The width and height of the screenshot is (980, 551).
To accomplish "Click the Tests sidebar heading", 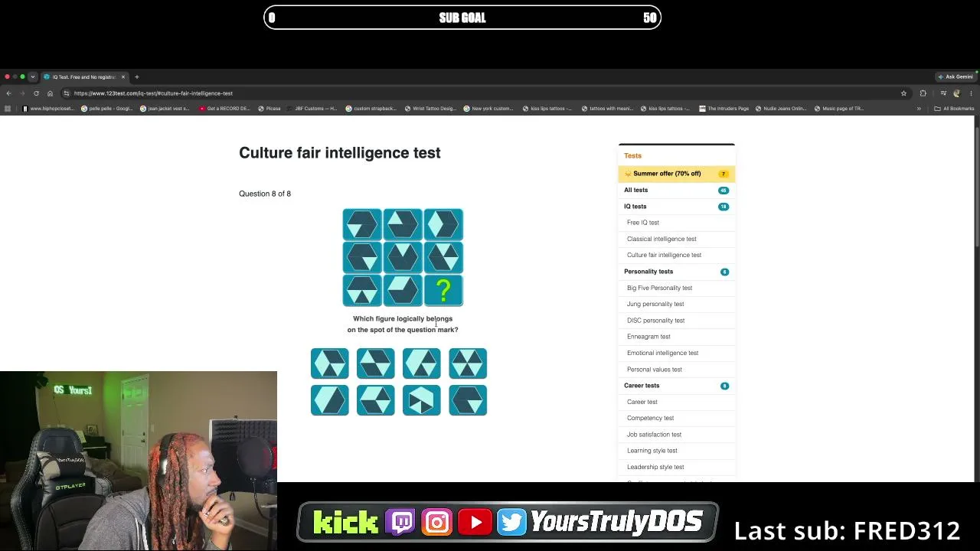I will pos(632,155).
